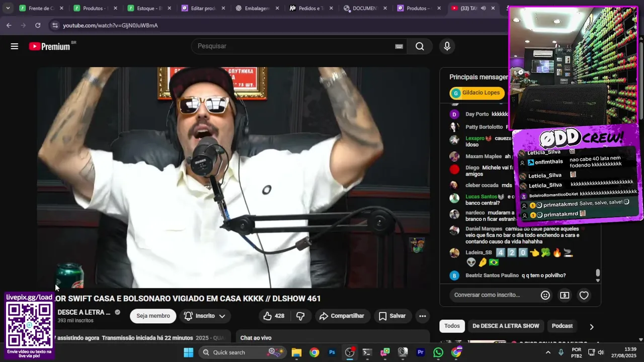Select the Todos filter chip
Image resolution: width=644 pixels, height=362 pixels.
click(x=452, y=326)
